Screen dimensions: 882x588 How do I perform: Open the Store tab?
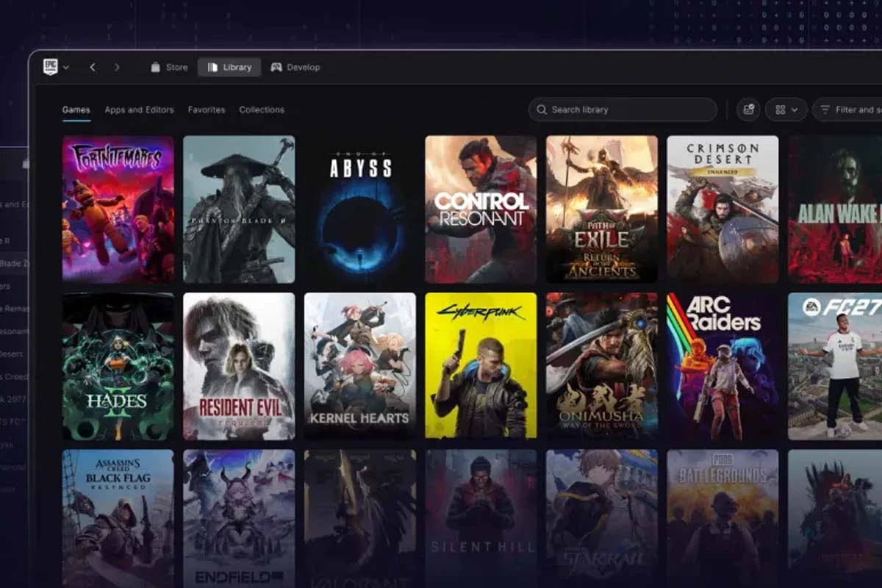(169, 67)
